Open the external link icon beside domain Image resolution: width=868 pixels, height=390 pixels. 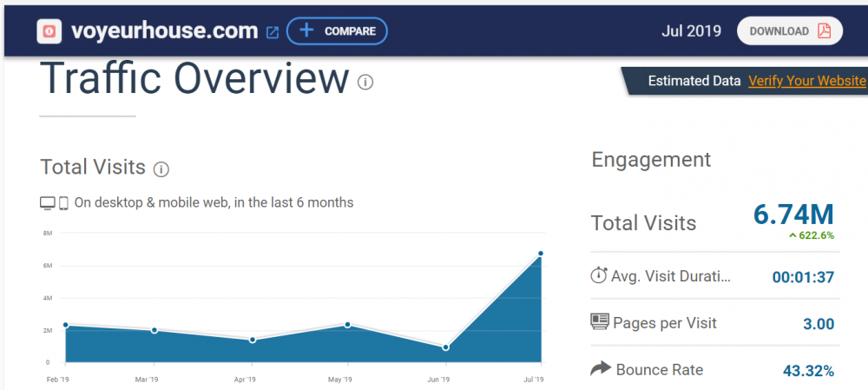272,32
